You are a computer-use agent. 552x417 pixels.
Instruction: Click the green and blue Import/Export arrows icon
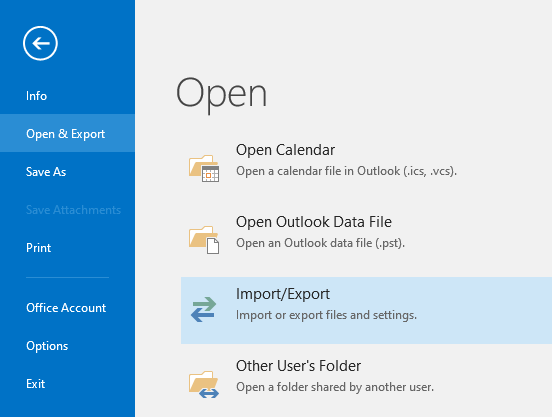203,309
